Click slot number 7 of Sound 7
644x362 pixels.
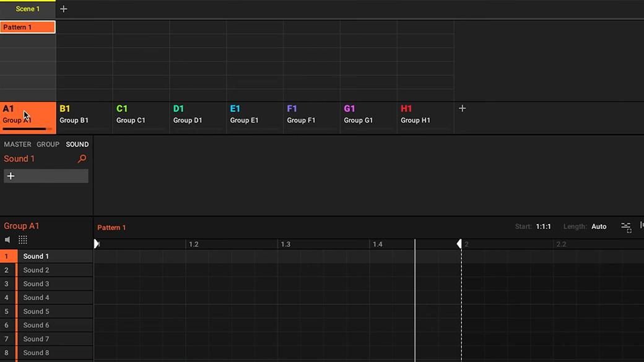pos(7,338)
